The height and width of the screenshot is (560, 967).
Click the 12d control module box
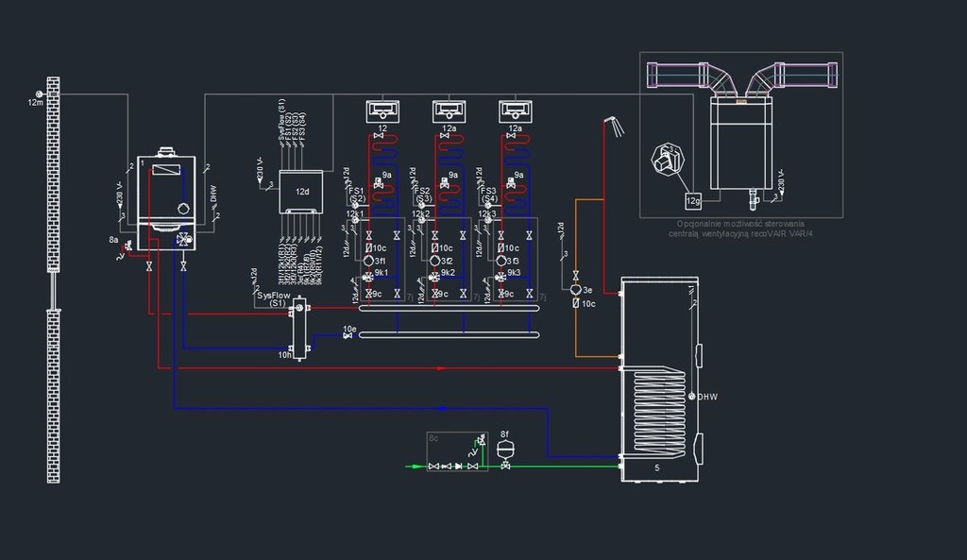[301, 193]
